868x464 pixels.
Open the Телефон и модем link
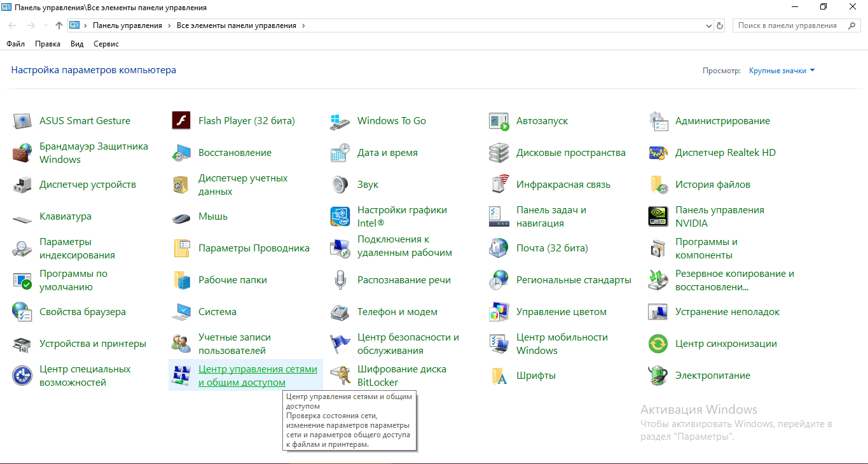(x=397, y=312)
